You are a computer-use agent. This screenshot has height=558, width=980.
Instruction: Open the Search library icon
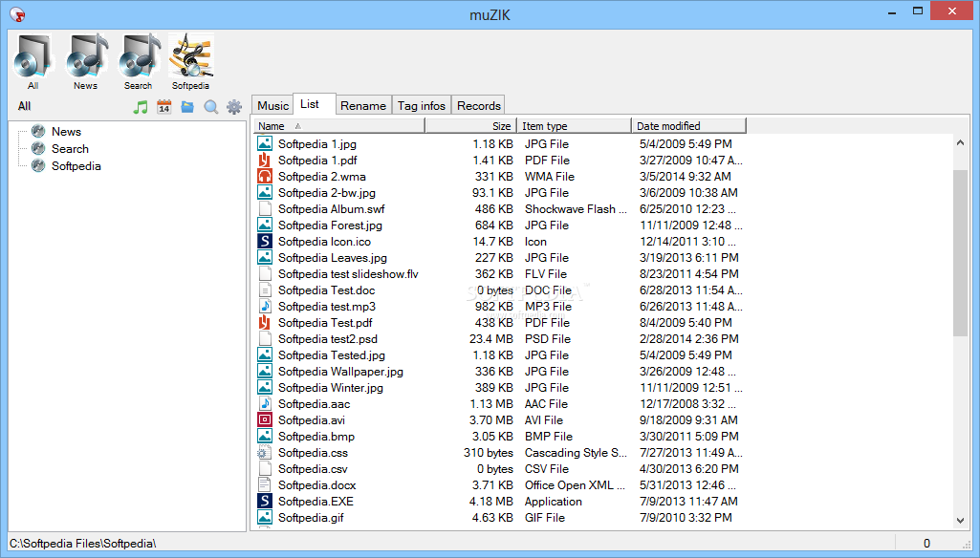click(138, 62)
